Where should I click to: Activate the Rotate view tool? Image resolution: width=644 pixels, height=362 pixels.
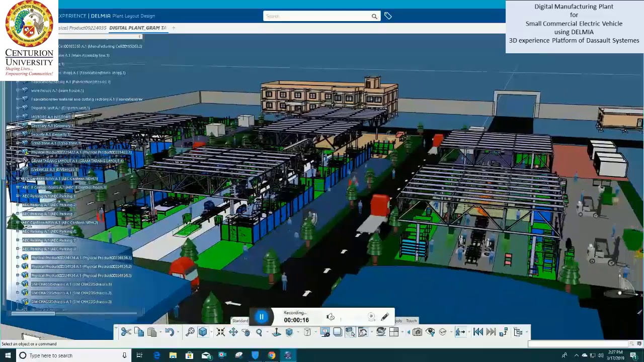click(x=246, y=332)
